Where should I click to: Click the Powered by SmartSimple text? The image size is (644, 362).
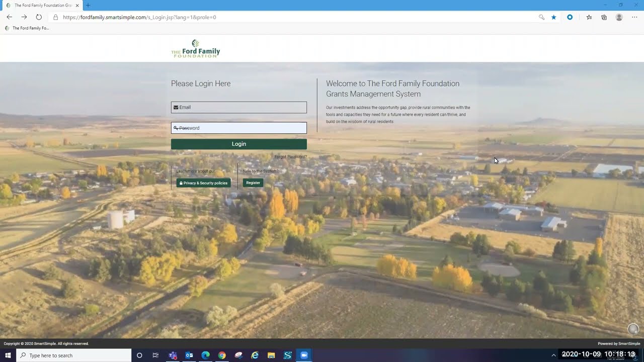[x=619, y=344]
